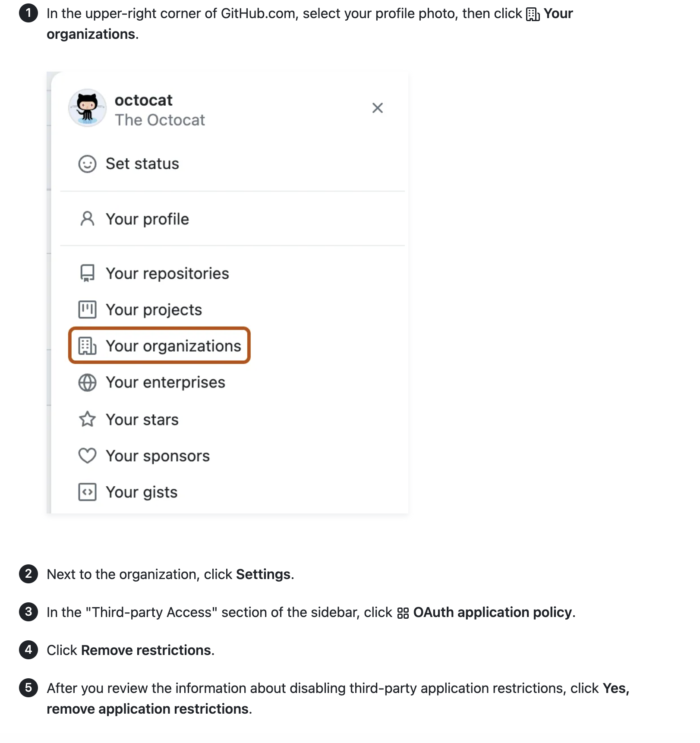Close the profile menu with X
Image resolution: width=700 pixels, height=743 pixels.
(377, 108)
